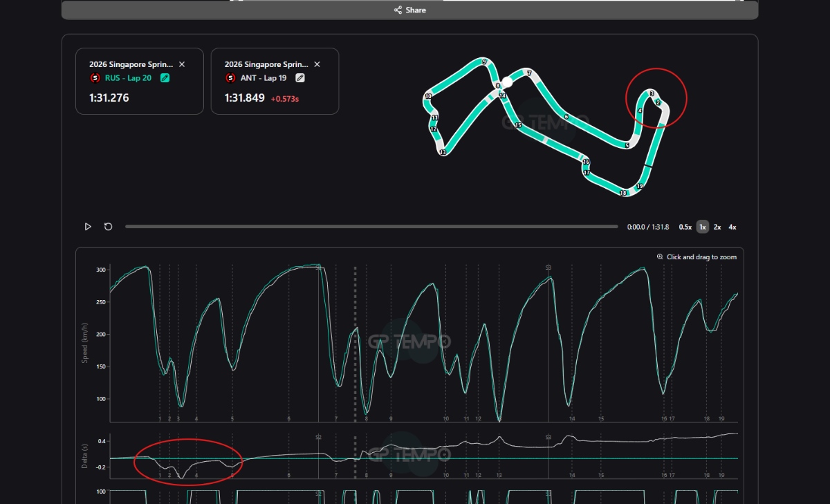
Task: Click the soft tyre icon beside ANT - Lap 19
Action: pos(230,78)
